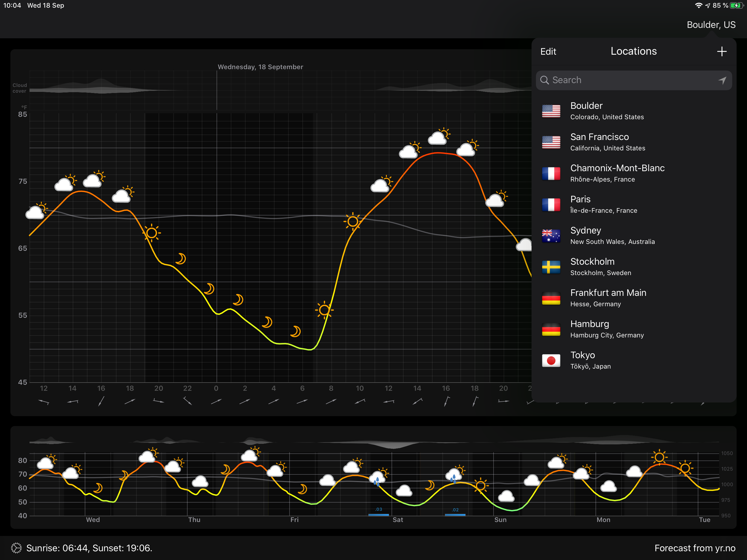Select San Francisco from locations list
Image resolution: width=747 pixels, height=560 pixels.
click(599, 142)
